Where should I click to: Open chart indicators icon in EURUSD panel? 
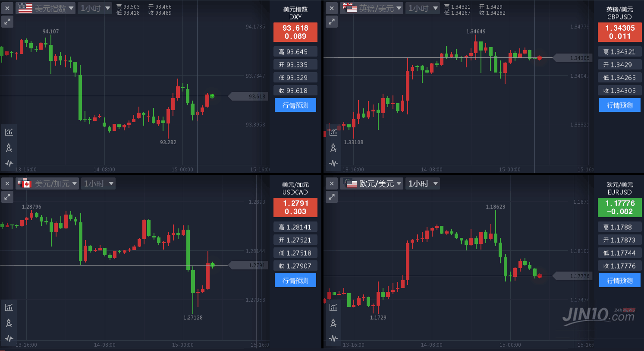(x=333, y=307)
